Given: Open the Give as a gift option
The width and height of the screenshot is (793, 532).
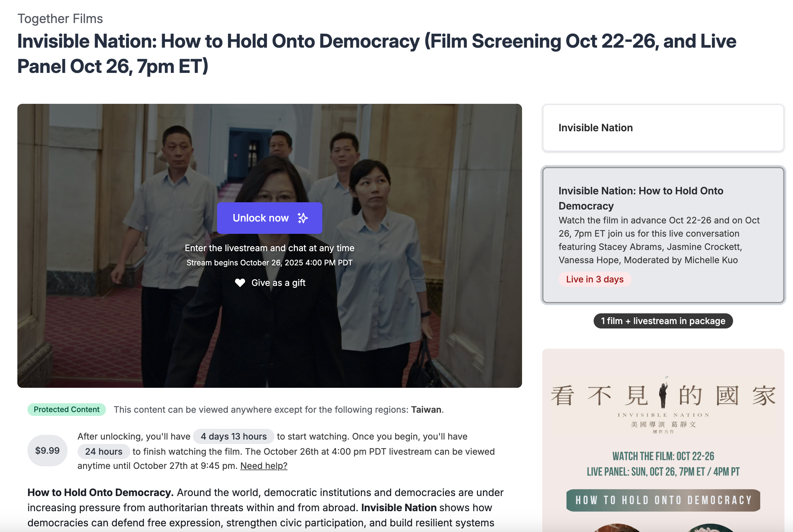Looking at the screenshot, I should coord(270,283).
